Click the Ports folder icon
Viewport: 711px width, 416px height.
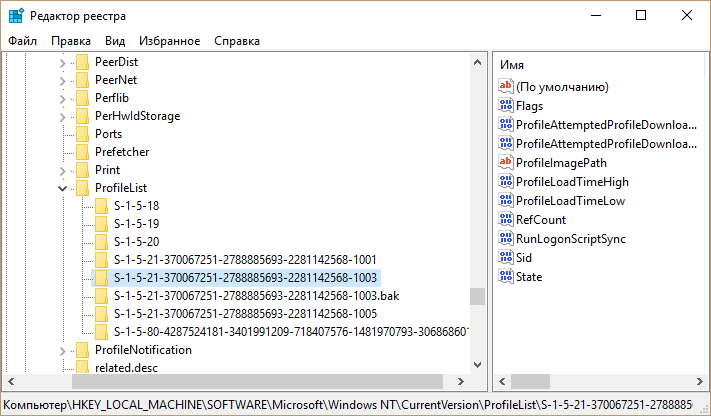pyautogui.click(x=83, y=134)
